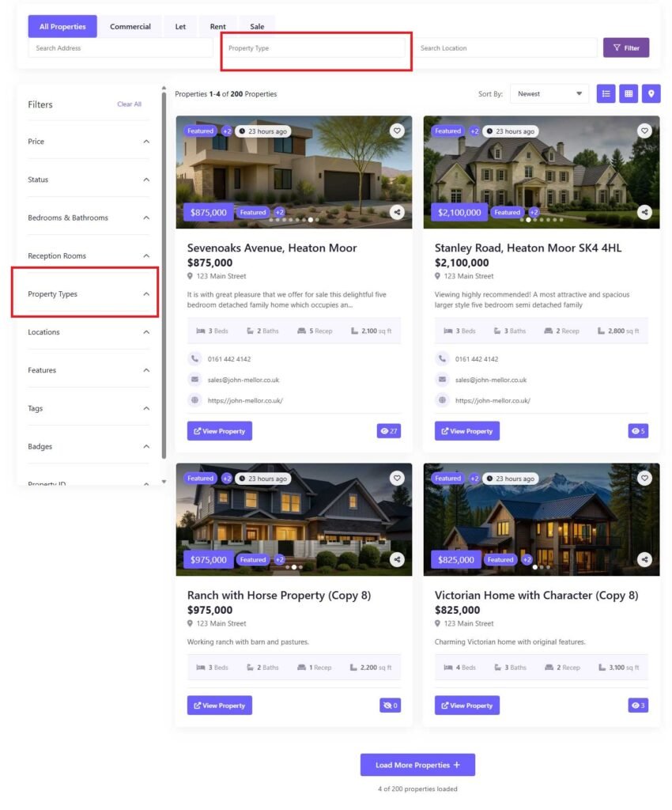Click views badge on Victorian Home card

pyautogui.click(x=637, y=706)
